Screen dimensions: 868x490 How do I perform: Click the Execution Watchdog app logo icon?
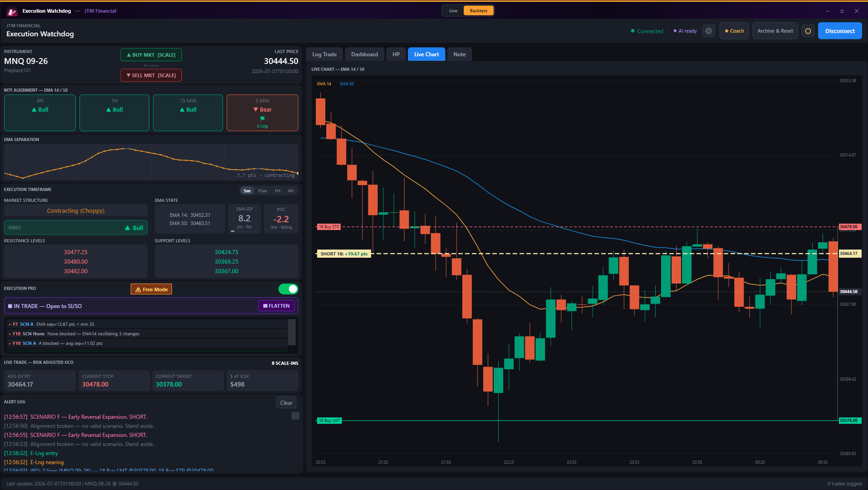pyautogui.click(x=12, y=11)
